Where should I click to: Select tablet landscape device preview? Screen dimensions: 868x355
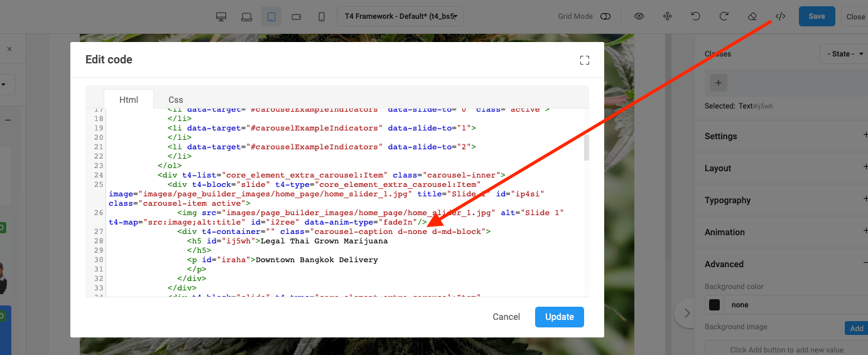[x=296, y=16]
